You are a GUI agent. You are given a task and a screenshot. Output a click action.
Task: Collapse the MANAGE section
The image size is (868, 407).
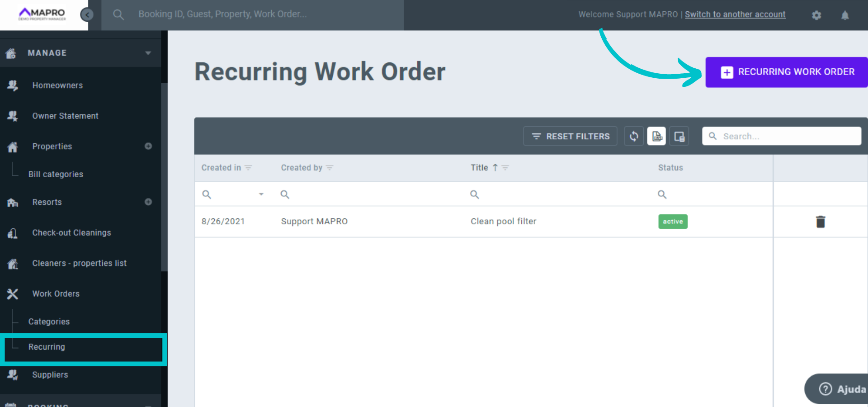pos(148,52)
